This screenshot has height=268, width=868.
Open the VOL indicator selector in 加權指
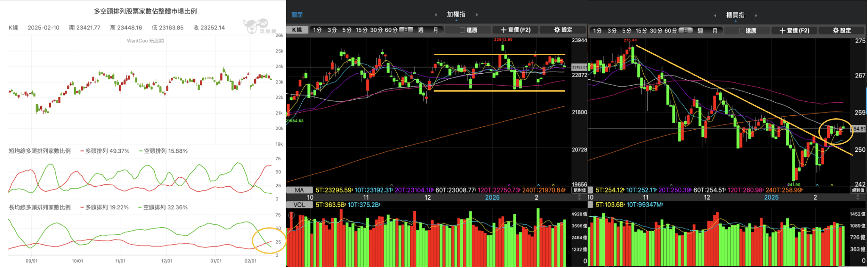[299, 205]
